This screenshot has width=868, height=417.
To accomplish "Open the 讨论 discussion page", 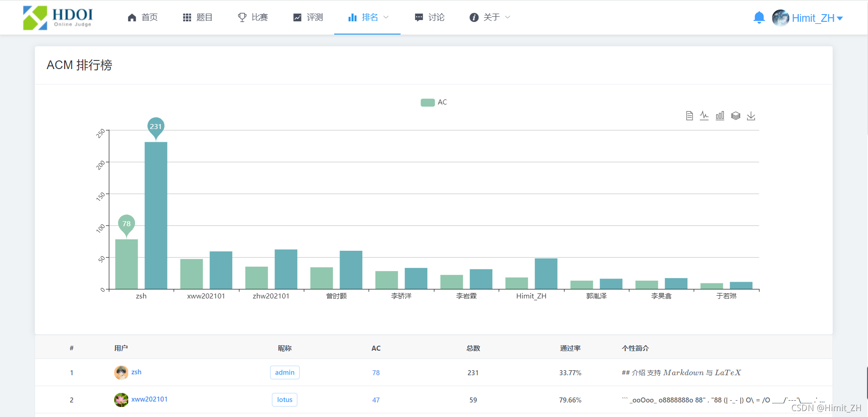I will (x=429, y=17).
